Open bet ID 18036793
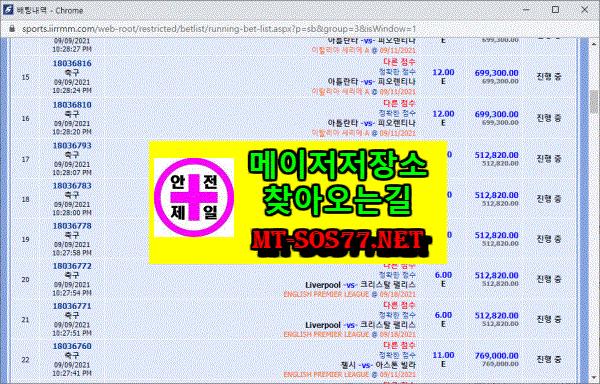The image size is (600, 384). coord(72,146)
